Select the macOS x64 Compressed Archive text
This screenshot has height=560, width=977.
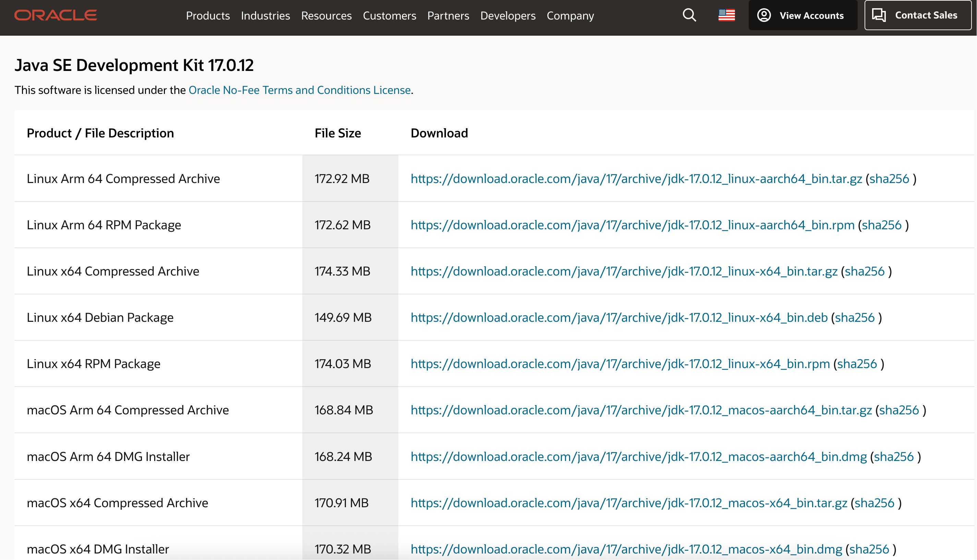click(117, 503)
